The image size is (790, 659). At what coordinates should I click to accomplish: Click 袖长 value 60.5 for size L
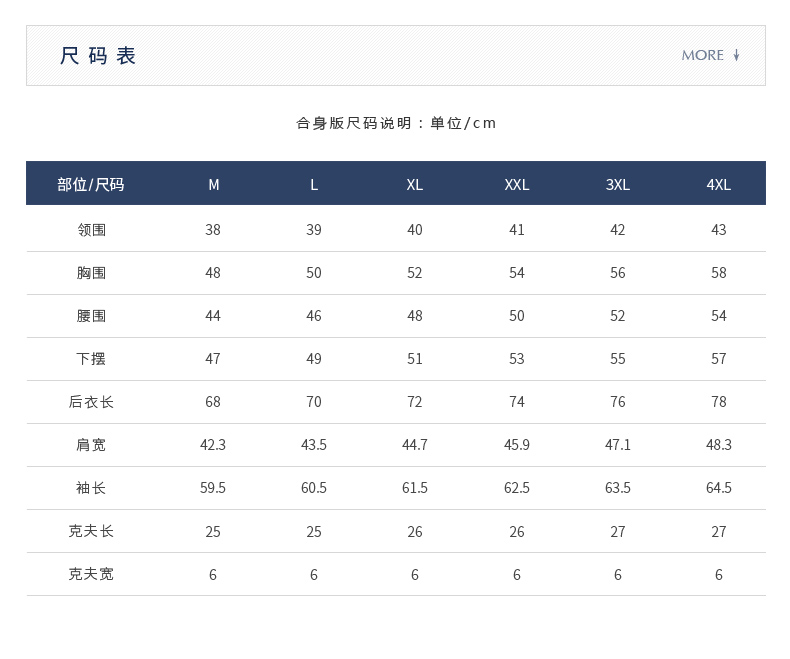click(314, 488)
